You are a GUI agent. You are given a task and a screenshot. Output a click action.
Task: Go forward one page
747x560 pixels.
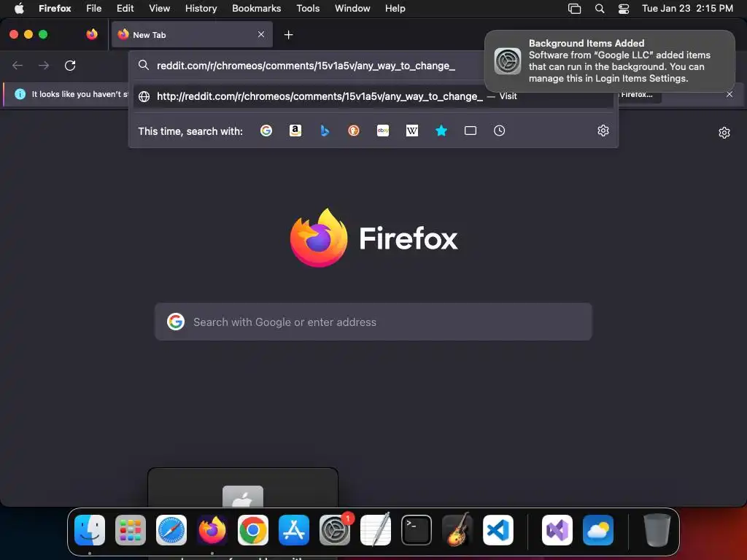[x=44, y=65]
